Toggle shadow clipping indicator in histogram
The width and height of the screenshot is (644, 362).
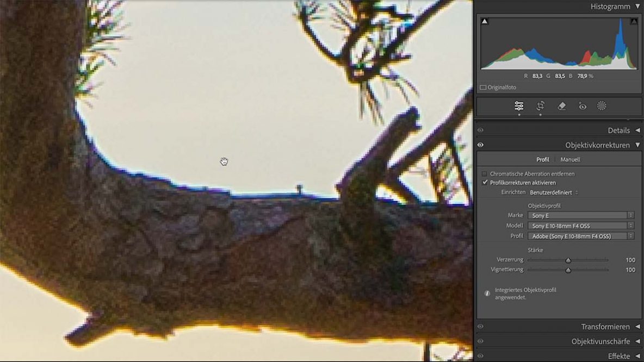pyautogui.click(x=485, y=21)
